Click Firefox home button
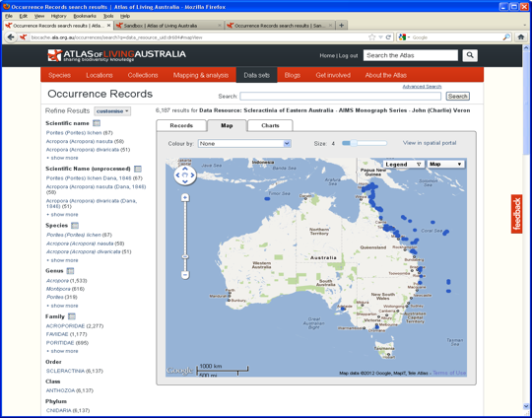Image resolution: width=532 pixels, height=418 pixels. point(521,37)
